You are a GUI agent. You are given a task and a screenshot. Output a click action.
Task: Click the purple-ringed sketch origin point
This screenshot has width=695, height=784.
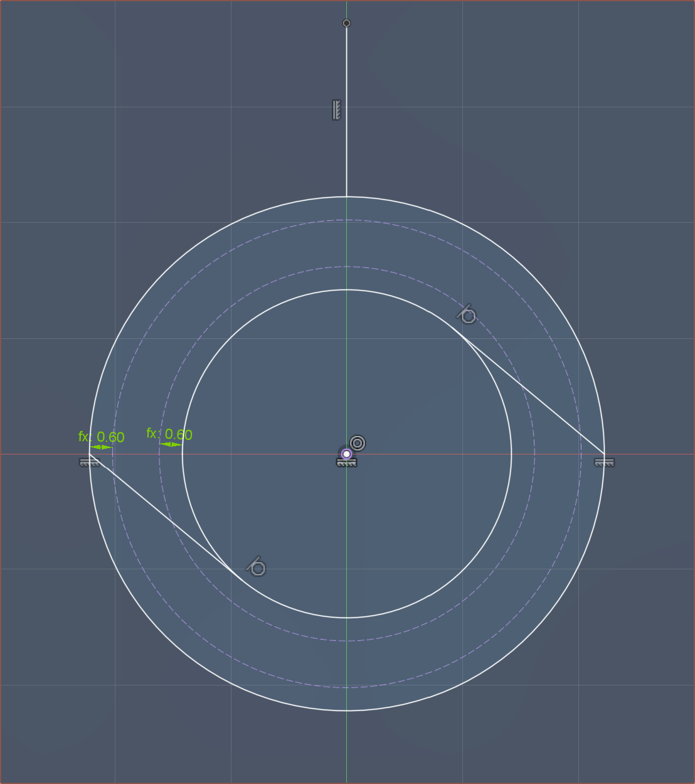[x=346, y=454]
